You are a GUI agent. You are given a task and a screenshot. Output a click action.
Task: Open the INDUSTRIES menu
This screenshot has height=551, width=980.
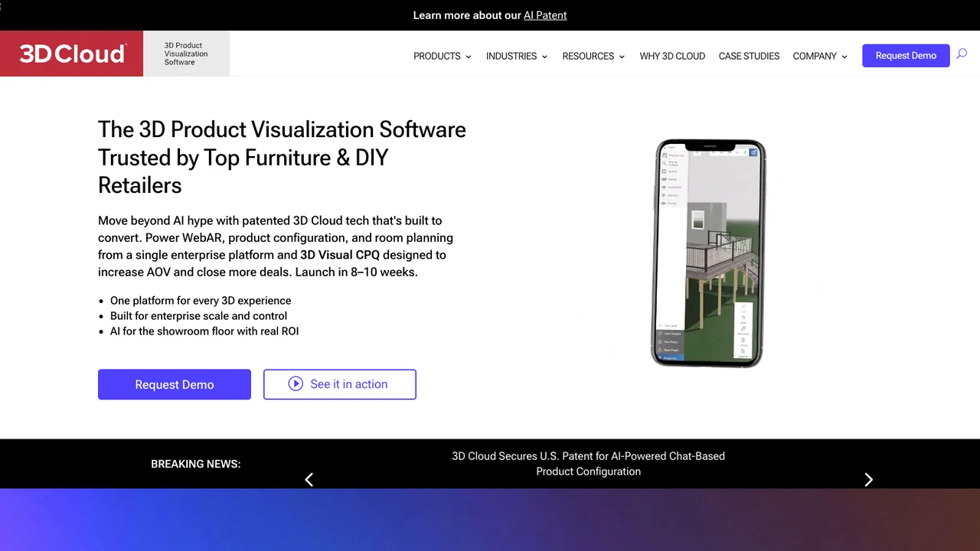pyautogui.click(x=511, y=56)
